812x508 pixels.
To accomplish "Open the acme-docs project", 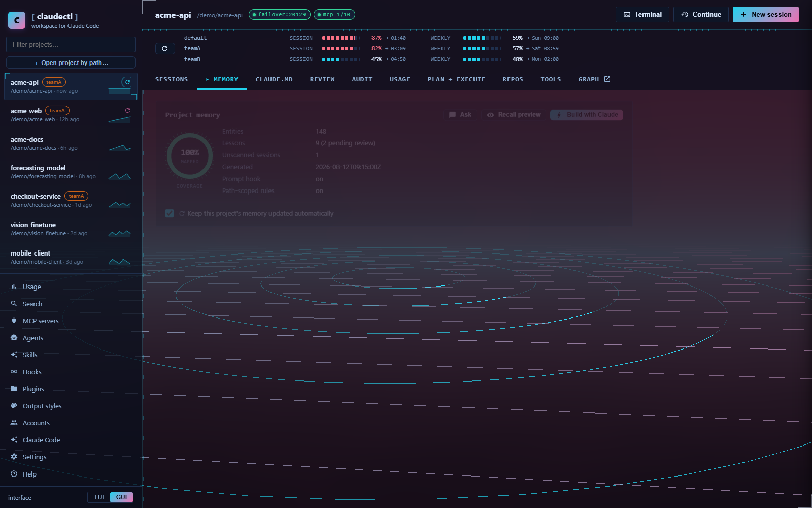I will [71, 143].
